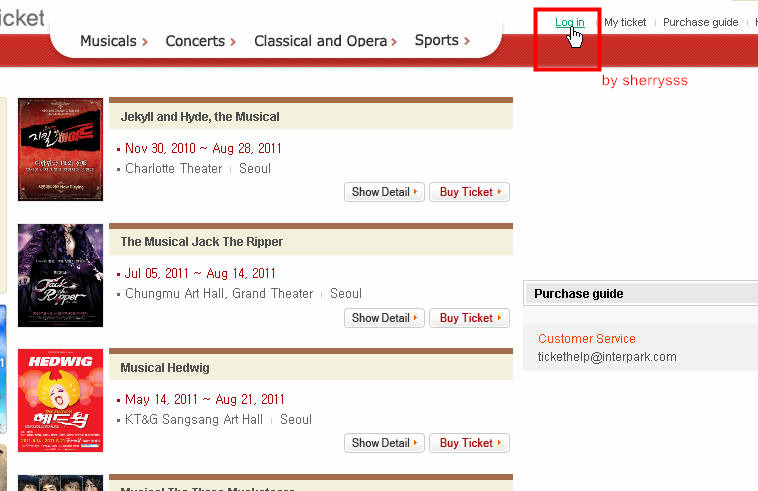Open Jekyll and Hyde poster thumbnail
The image size is (758, 491).
60,149
